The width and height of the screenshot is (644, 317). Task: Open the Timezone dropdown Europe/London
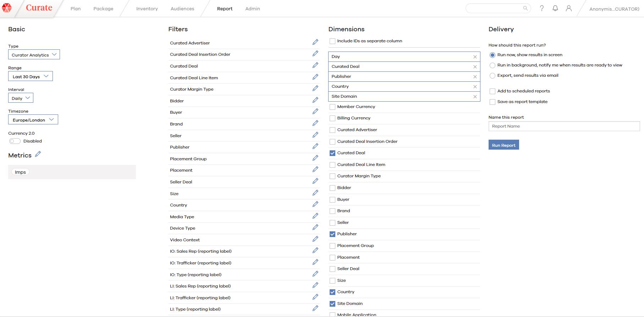(33, 120)
